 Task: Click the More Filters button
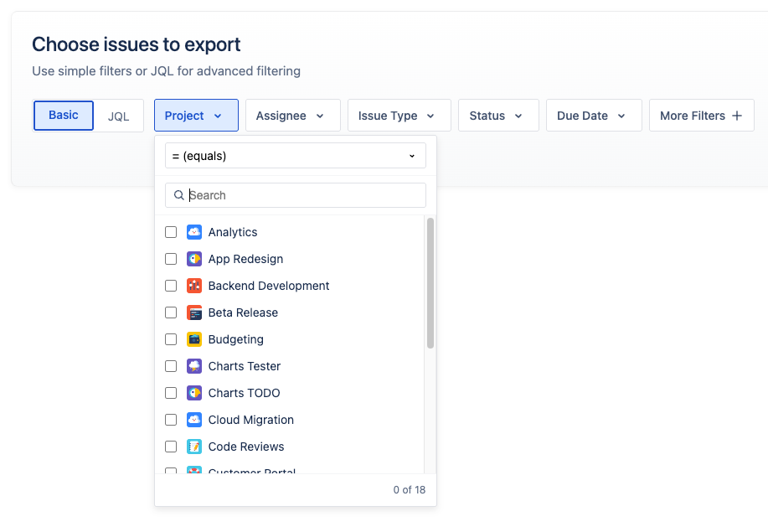701,116
